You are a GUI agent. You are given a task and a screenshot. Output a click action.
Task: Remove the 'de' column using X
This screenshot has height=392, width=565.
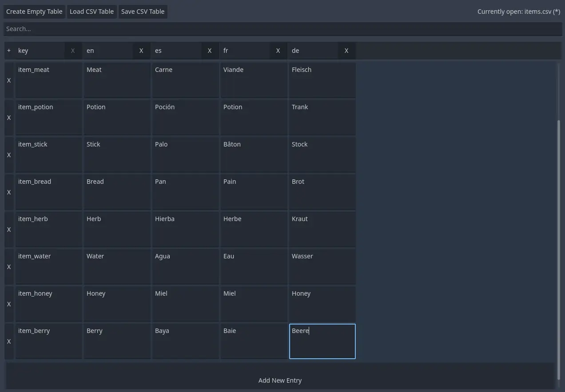click(346, 50)
